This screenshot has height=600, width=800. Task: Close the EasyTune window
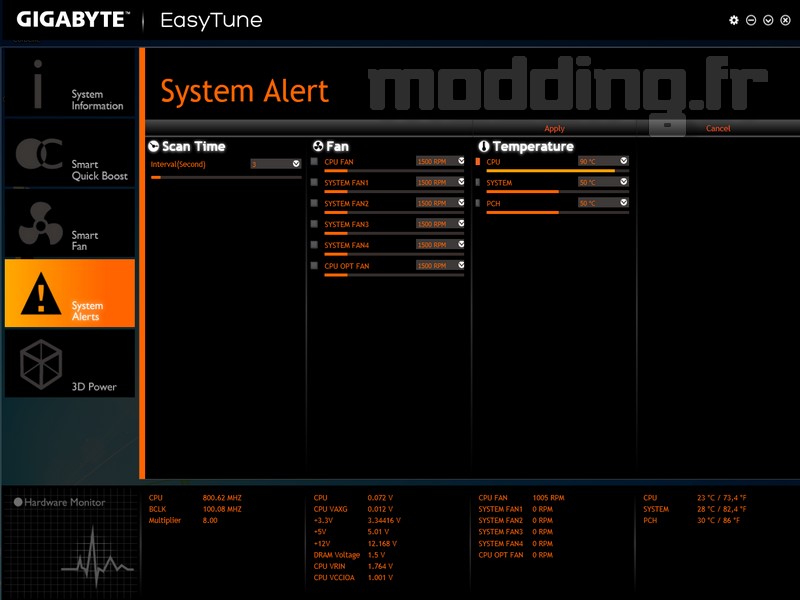(x=786, y=20)
